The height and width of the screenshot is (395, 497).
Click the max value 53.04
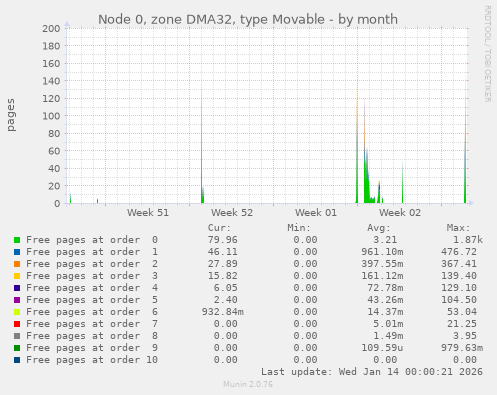[462, 312]
